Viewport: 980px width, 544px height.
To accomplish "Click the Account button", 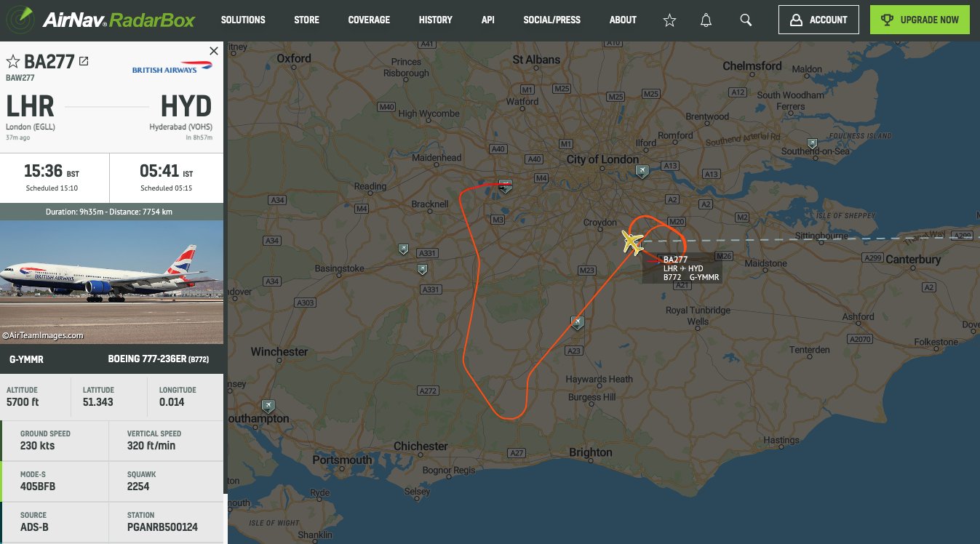I will (818, 20).
